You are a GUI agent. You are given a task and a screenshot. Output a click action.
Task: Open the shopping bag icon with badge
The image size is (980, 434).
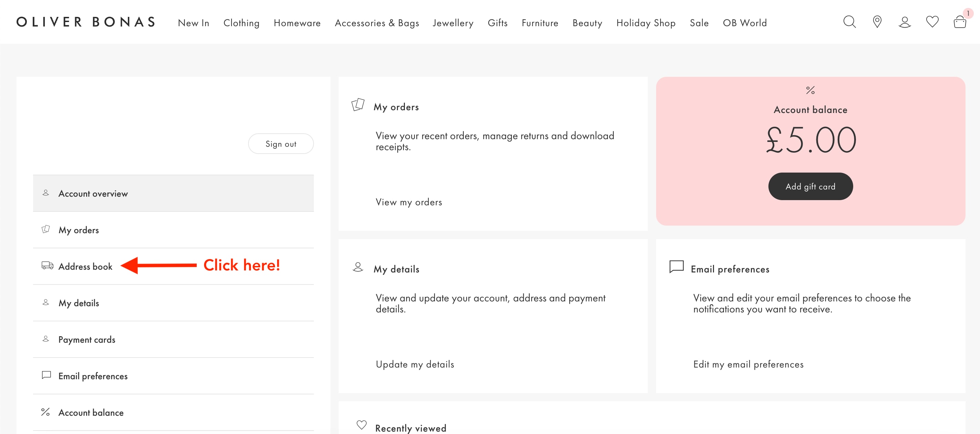point(960,22)
